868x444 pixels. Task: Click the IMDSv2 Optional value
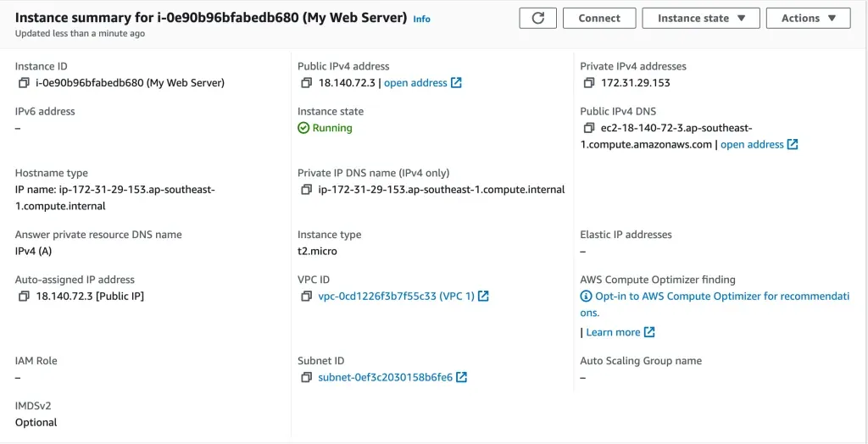coord(36,423)
